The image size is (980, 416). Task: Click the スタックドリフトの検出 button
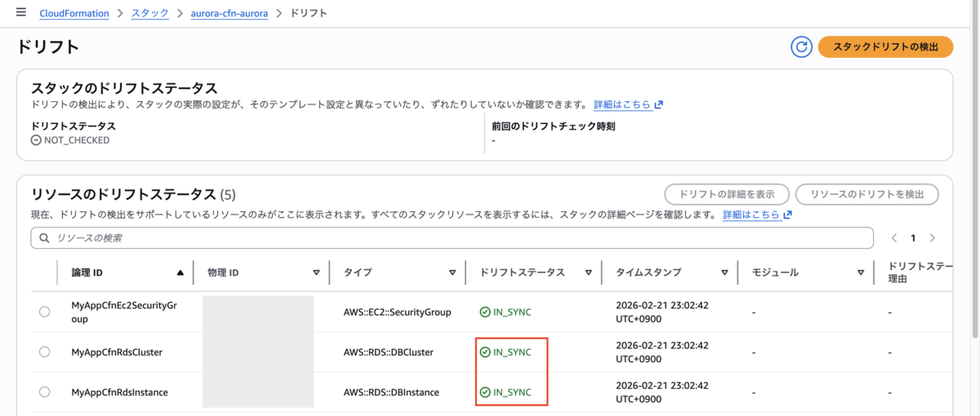pyautogui.click(x=886, y=46)
